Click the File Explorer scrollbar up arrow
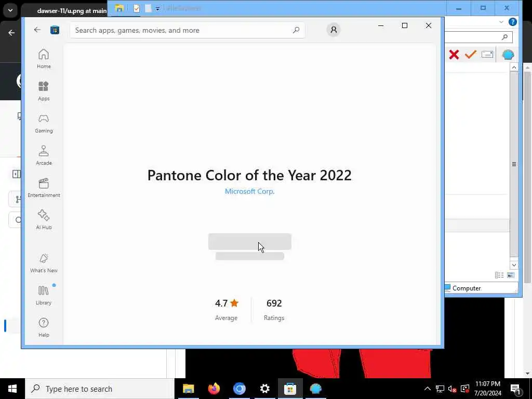532x399 pixels. click(514, 68)
